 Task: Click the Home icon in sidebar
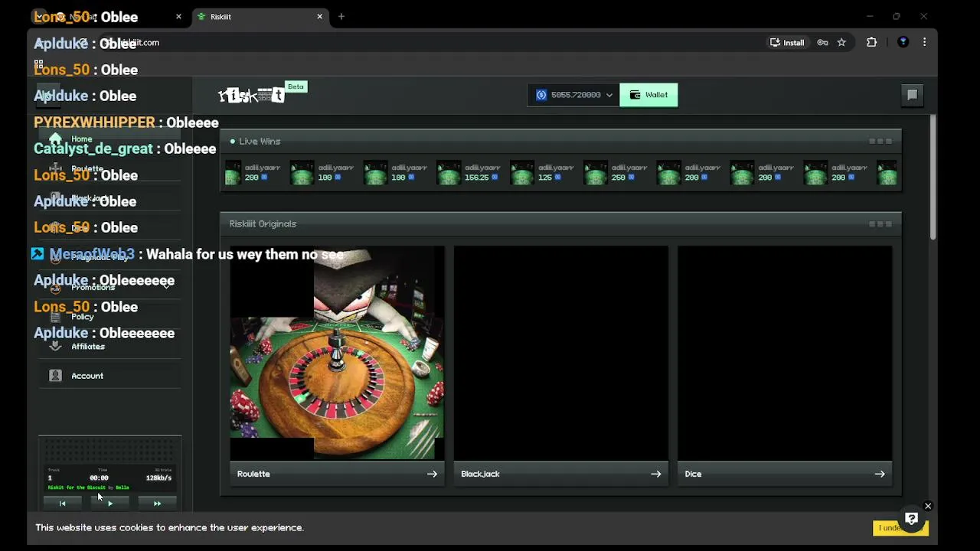[55, 139]
